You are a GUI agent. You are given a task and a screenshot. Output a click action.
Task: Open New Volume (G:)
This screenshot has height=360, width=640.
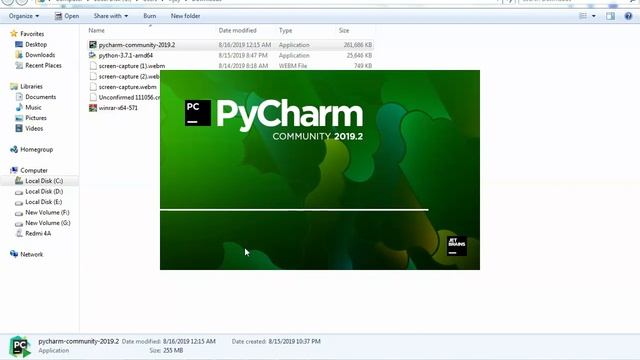point(48,223)
